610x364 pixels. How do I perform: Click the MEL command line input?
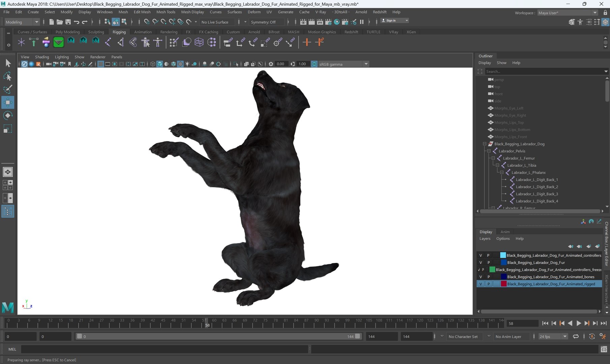click(x=165, y=350)
